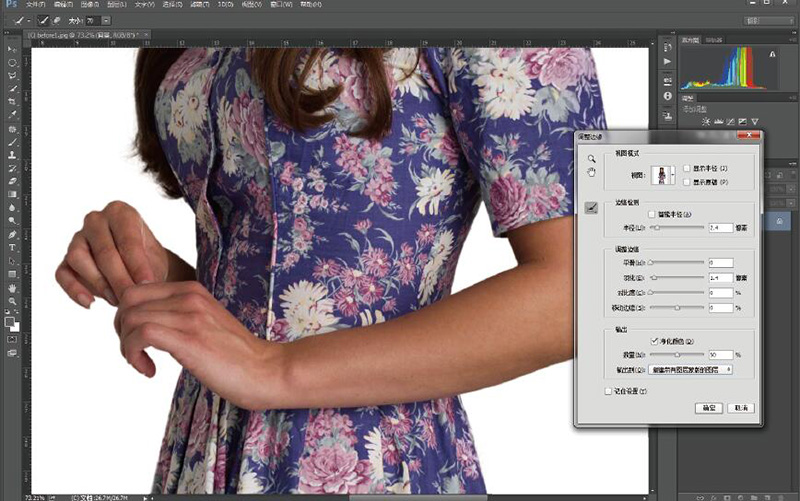Click the Cancel (取消) button
This screenshot has height=501, width=800.
pyautogui.click(x=741, y=408)
